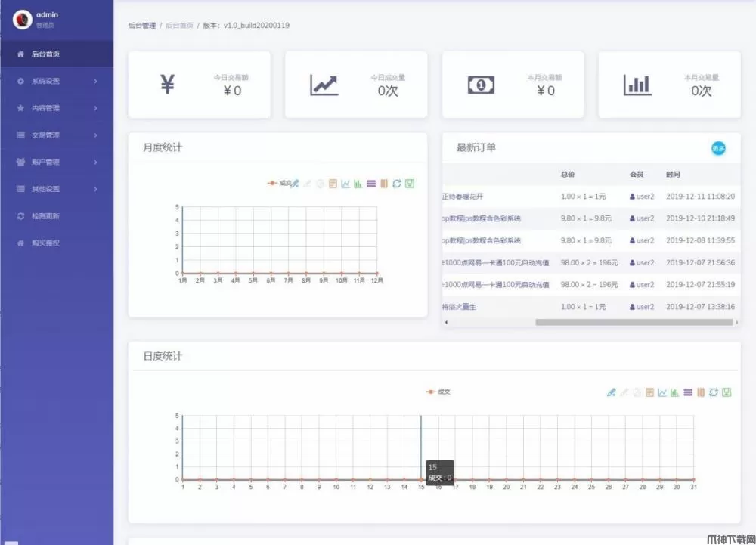Click right scroll arrow of orders table

(736, 322)
